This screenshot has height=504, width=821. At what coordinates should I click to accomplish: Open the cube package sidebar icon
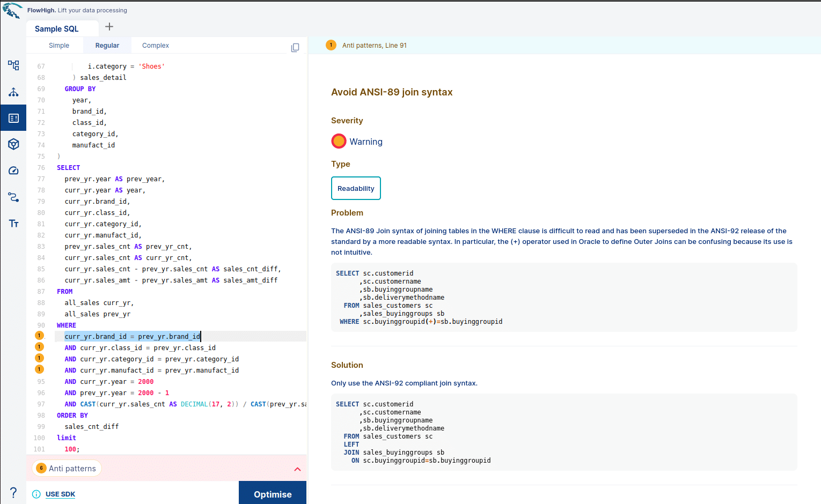[x=13, y=144]
